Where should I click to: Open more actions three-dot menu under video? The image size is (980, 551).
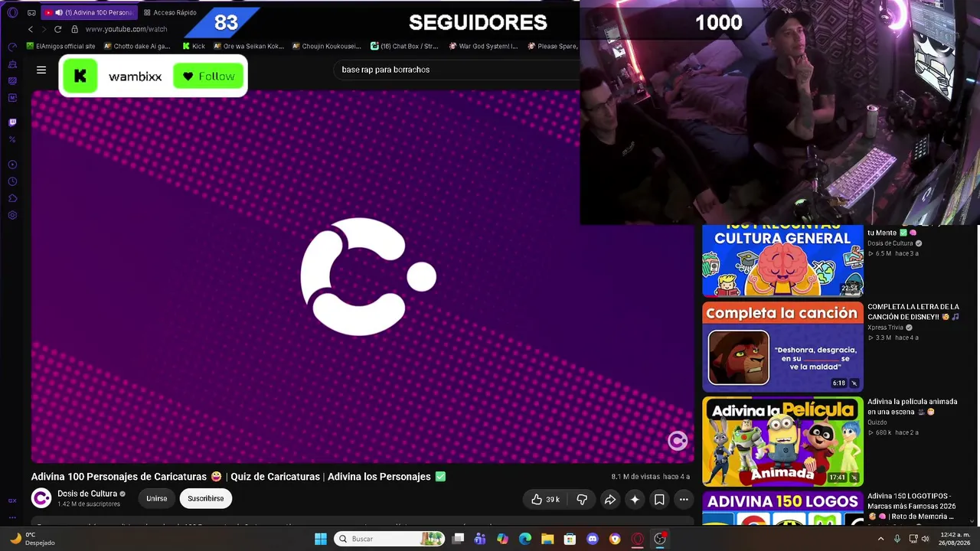[x=684, y=500]
